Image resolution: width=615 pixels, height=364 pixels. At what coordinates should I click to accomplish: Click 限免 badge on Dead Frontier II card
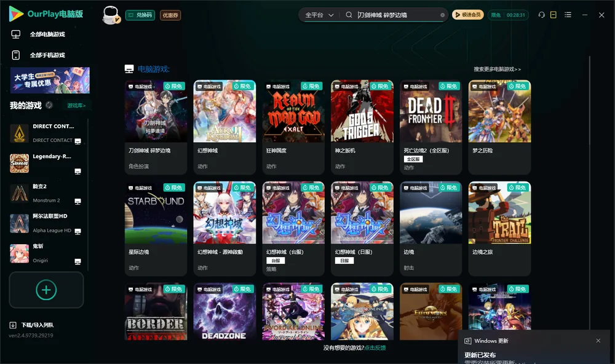449,86
